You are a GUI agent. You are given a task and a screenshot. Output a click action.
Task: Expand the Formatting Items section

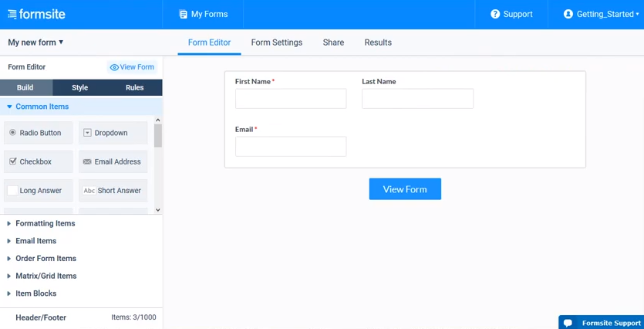[45, 223]
